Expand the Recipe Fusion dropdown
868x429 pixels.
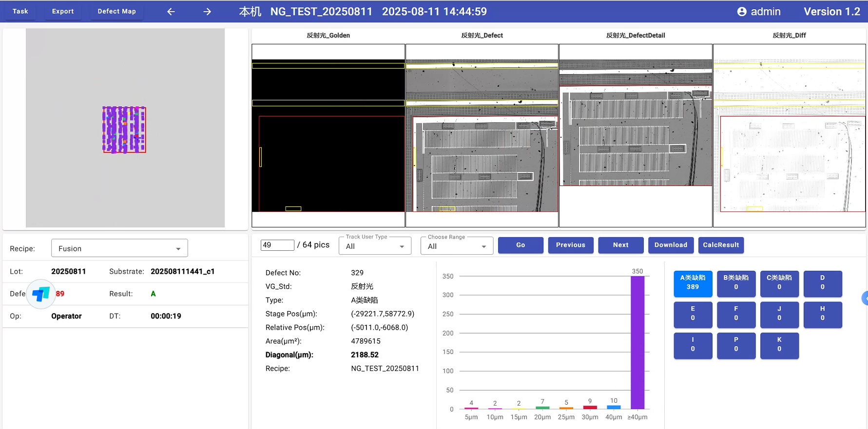119,248
